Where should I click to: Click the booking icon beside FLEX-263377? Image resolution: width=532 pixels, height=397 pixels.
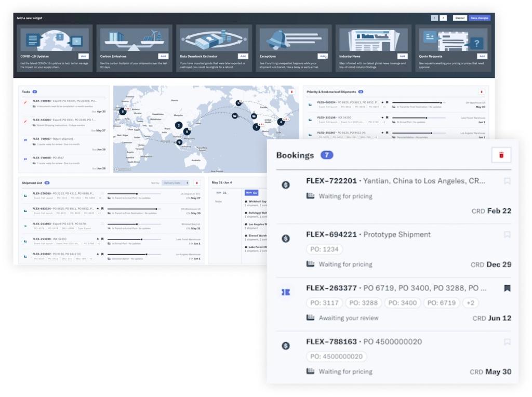tap(286, 292)
